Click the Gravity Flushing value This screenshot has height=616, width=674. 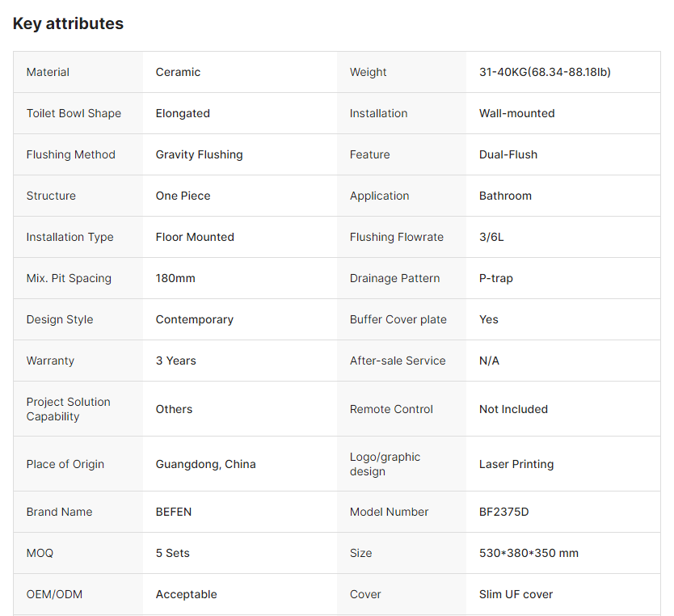pyautogui.click(x=199, y=154)
